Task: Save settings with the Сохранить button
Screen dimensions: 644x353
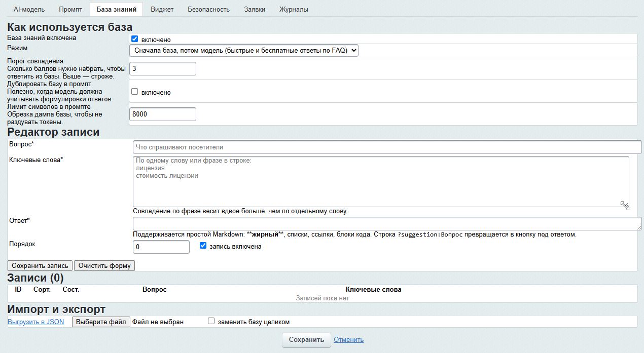Action: [x=306, y=340]
